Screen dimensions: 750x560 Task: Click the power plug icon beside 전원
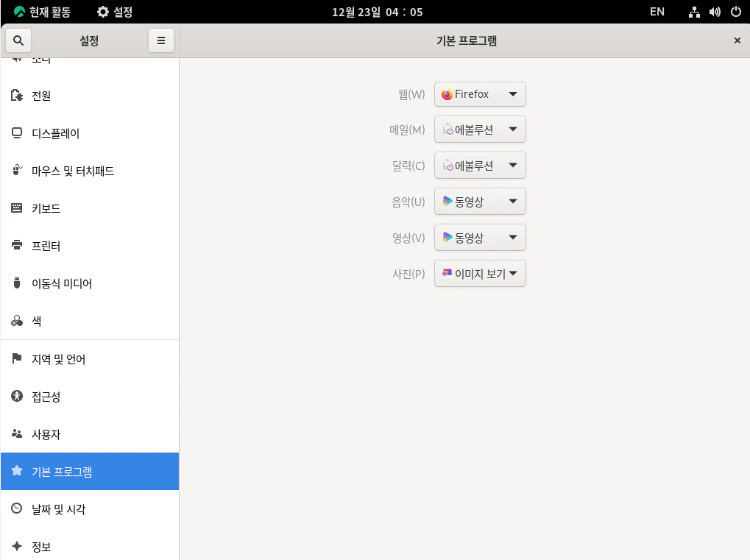[x=17, y=96]
